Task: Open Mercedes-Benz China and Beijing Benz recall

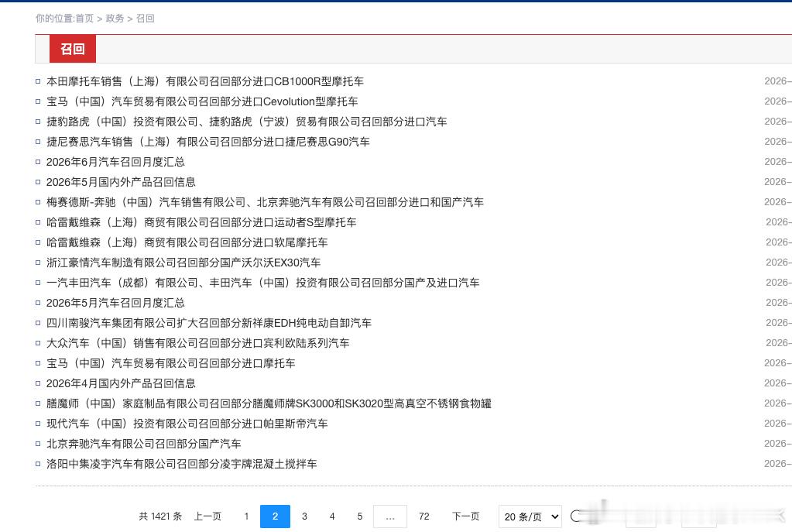Action: 266,202
